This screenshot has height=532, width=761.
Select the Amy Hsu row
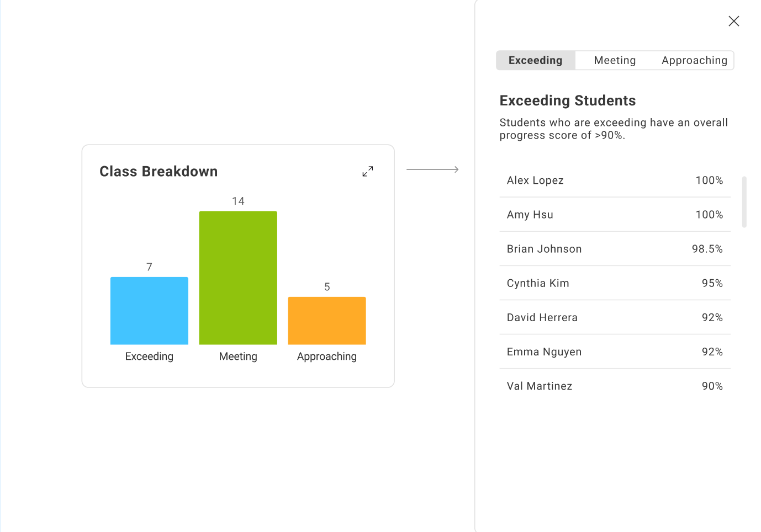615,215
